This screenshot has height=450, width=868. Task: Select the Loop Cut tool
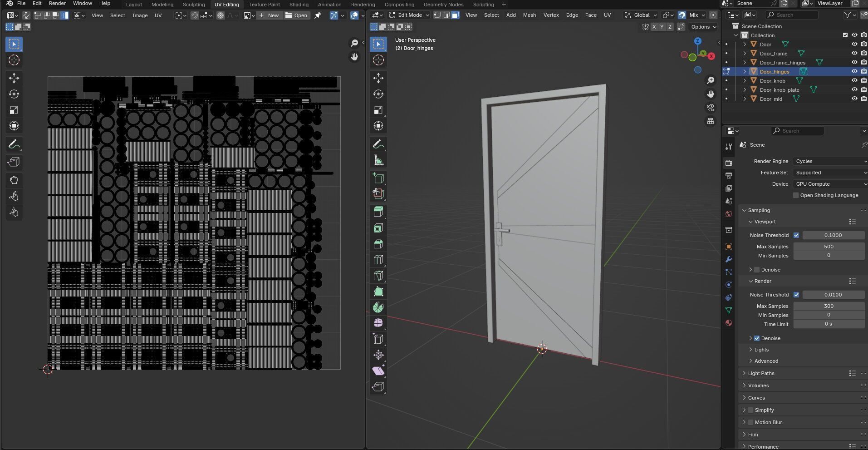coord(378,260)
